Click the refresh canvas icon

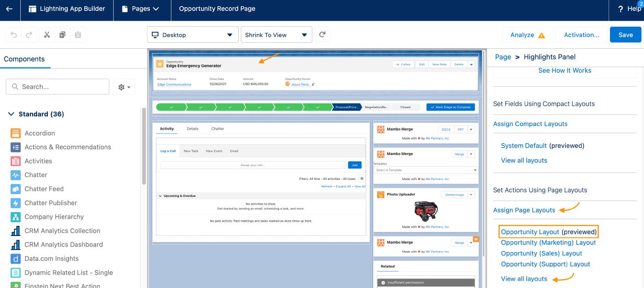[x=322, y=35]
